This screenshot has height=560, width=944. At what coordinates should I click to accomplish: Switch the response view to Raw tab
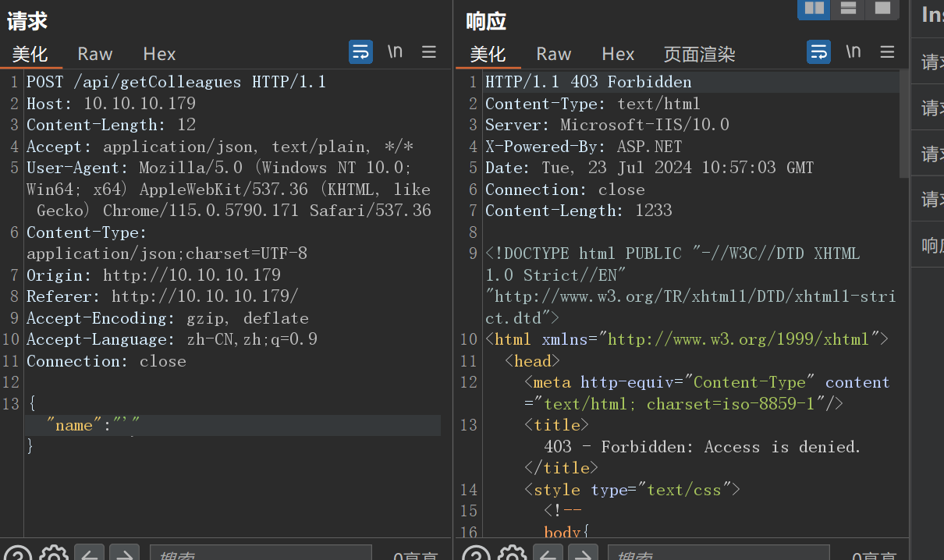click(x=554, y=54)
